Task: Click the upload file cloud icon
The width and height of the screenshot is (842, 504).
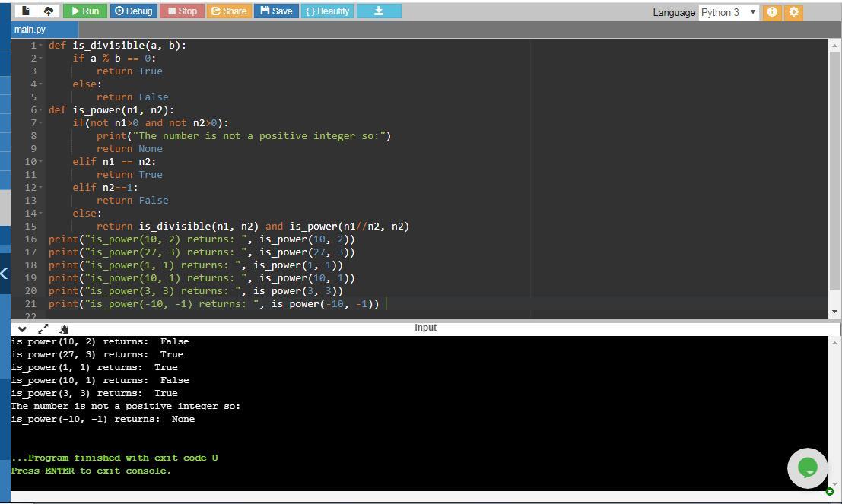Action: (x=48, y=11)
